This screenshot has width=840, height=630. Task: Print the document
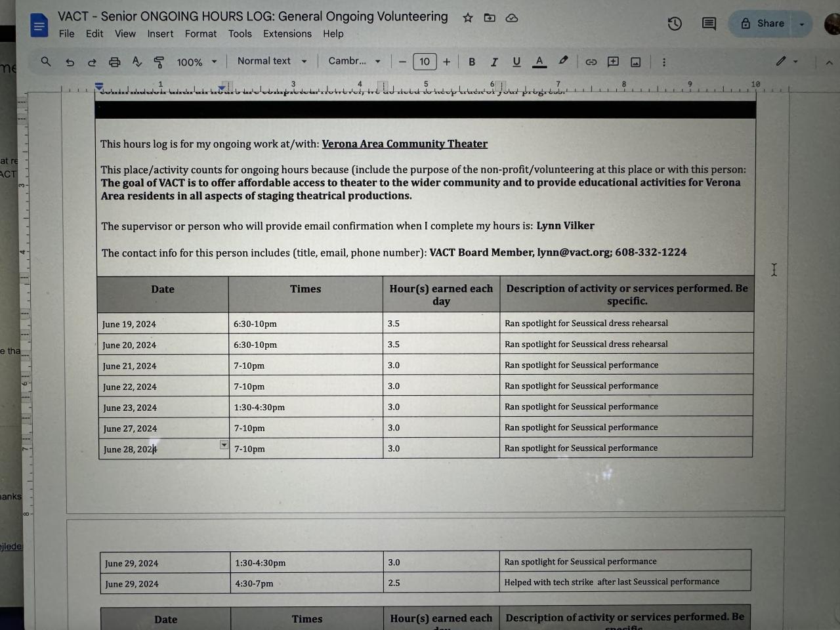[115, 62]
